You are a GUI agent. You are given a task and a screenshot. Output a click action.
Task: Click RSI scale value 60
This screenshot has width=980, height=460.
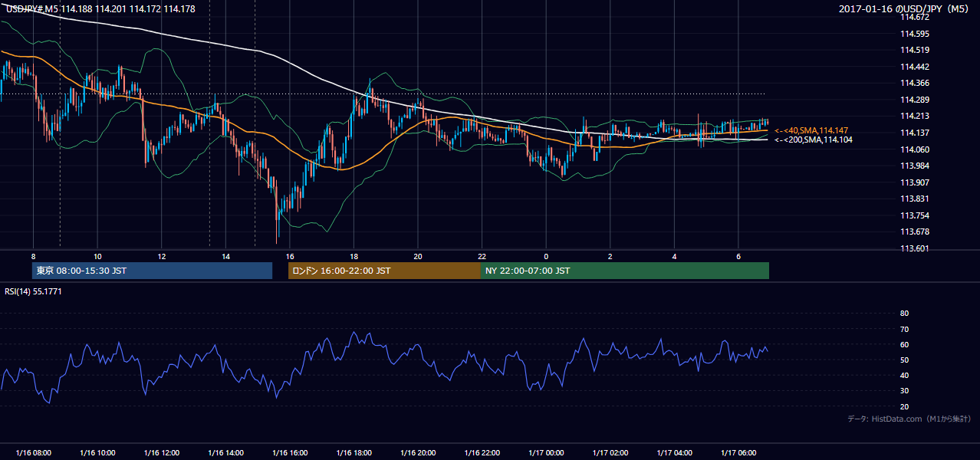(904, 344)
